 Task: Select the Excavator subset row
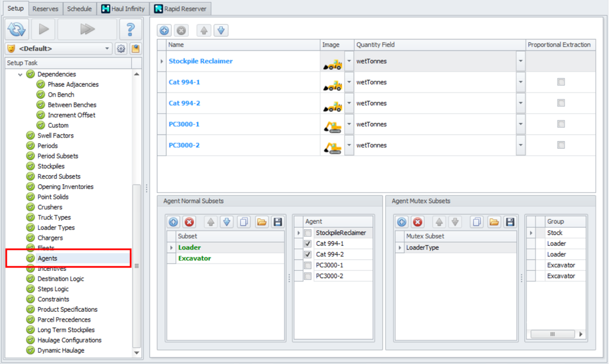coord(194,258)
